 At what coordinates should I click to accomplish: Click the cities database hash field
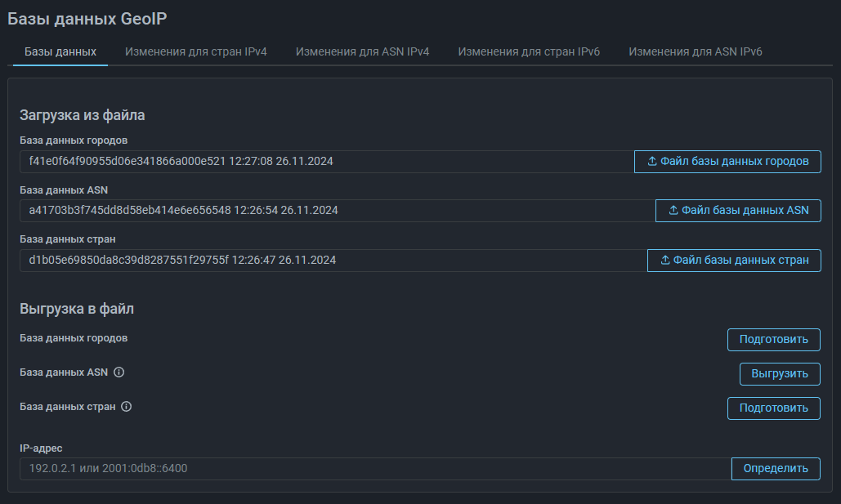click(x=327, y=162)
